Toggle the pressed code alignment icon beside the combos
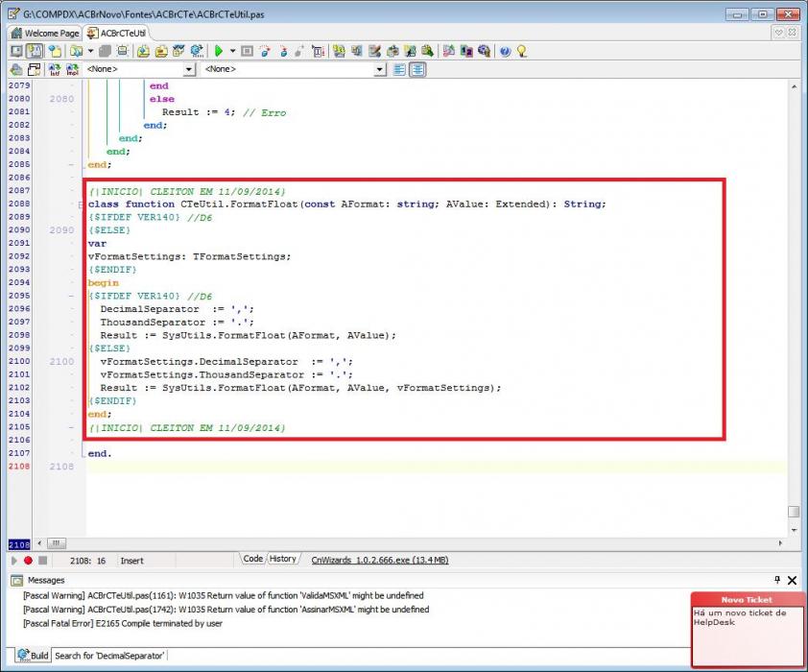Viewport: 808px width, 672px height. (x=417, y=69)
